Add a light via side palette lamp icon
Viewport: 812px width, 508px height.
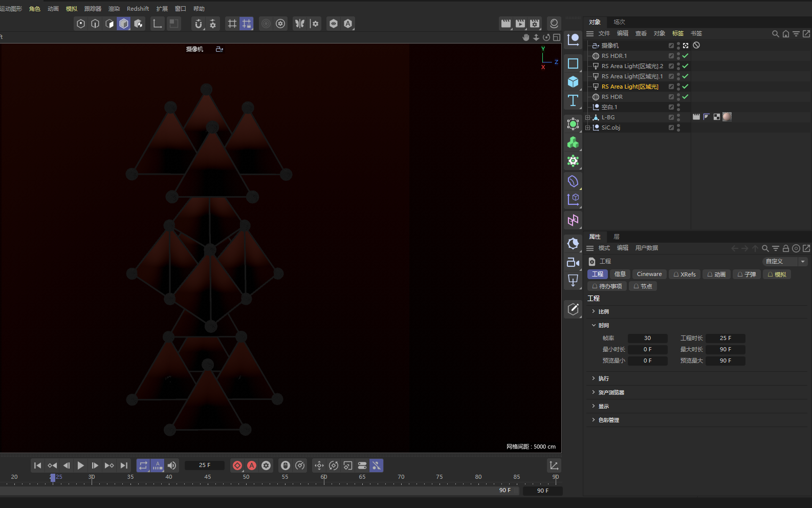click(573, 281)
